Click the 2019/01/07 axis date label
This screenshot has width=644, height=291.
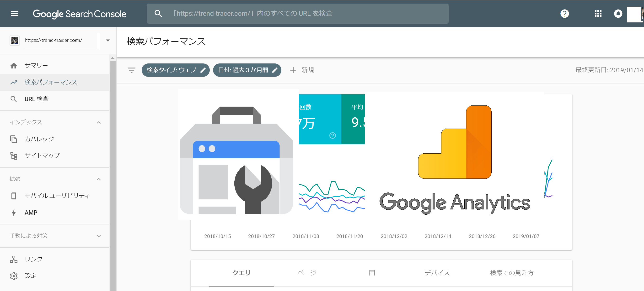[526, 236]
